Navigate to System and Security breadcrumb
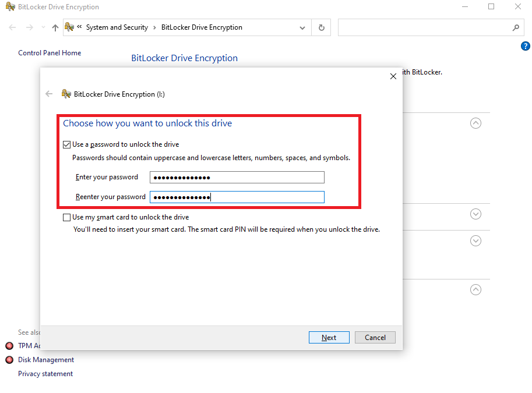Screen dimensions: 532x393 (117, 27)
